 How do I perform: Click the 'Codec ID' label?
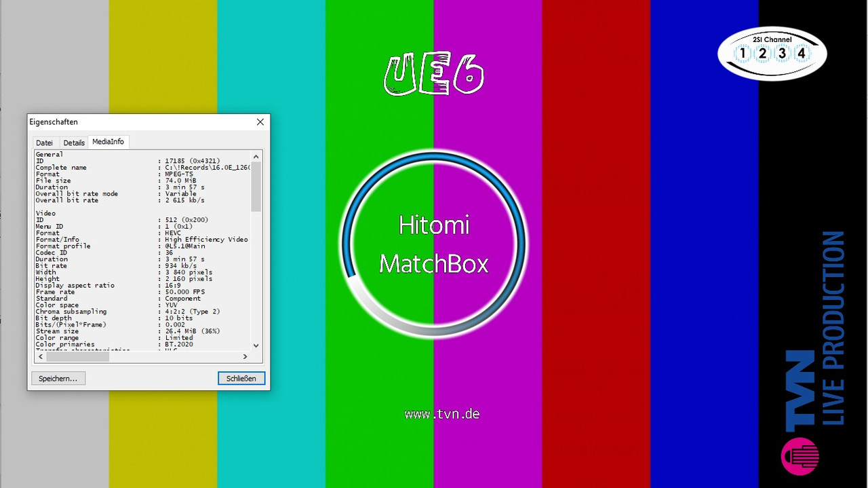click(51, 253)
